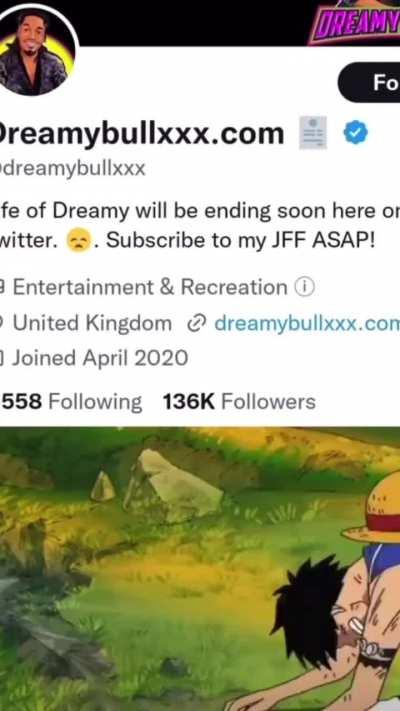View the 558 Following list
The height and width of the screenshot is (711, 400).
click(x=72, y=402)
